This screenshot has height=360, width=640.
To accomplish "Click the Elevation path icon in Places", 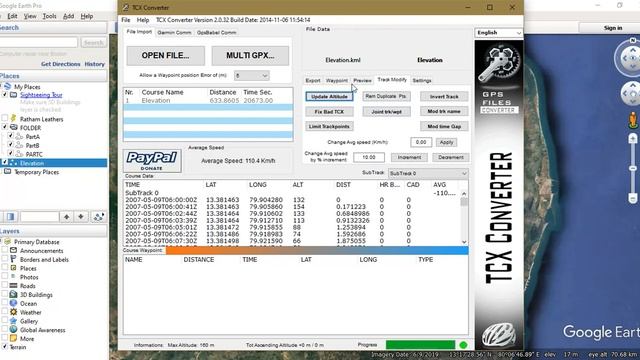I will [13, 163].
